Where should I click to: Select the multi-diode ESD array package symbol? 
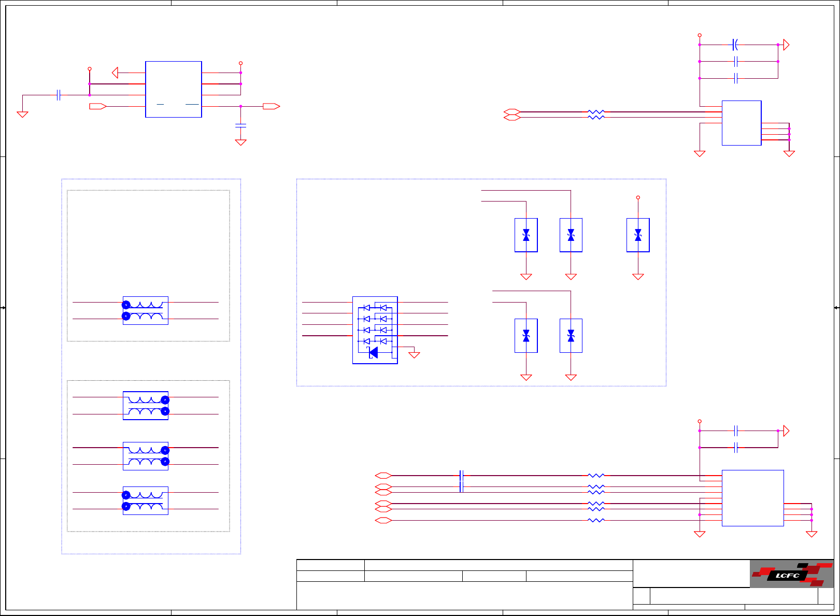coord(375,330)
